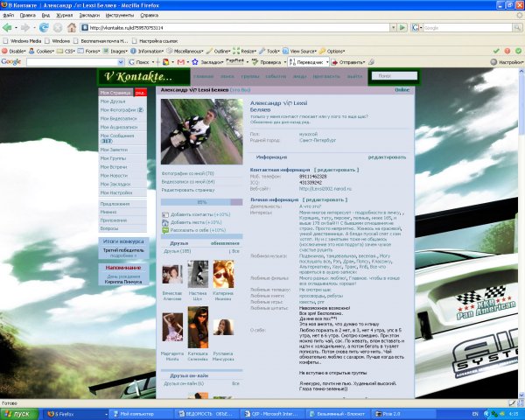525x420 pixels.
Task: Open friend Катерина's thumbnail
Action: (223, 274)
